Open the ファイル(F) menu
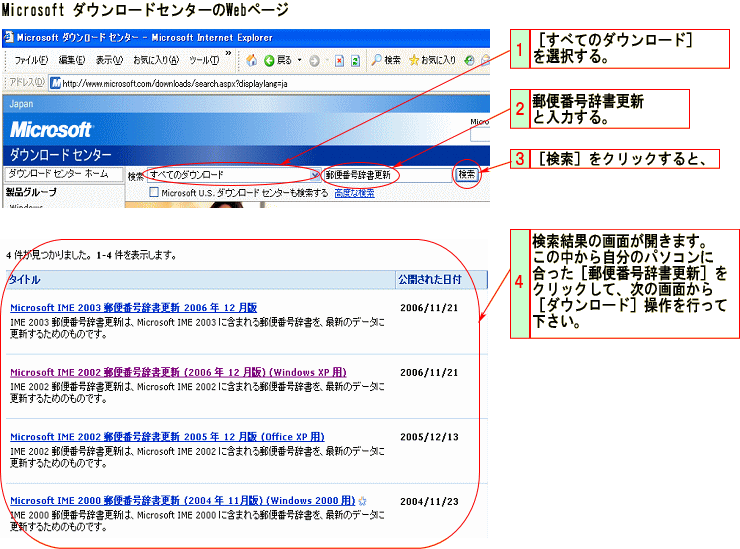 coord(31,60)
